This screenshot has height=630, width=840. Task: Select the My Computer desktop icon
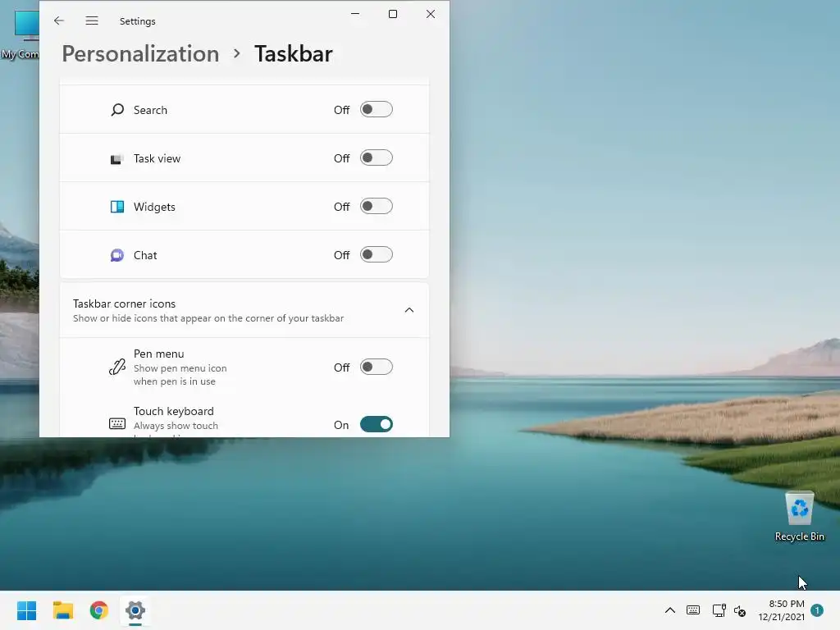(x=20, y=34)
